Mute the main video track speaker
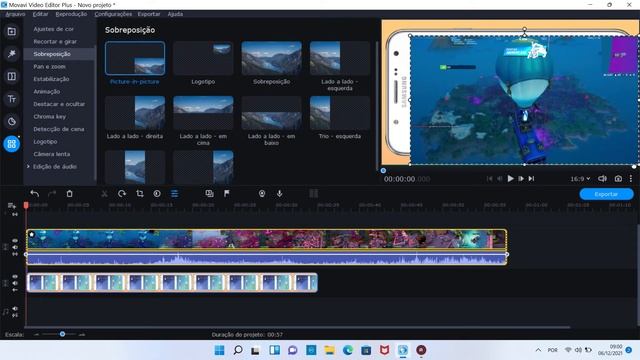 (15, 247)
